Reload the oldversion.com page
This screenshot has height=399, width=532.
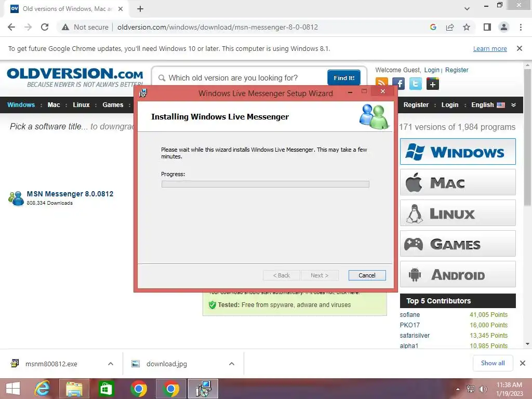(x=45, y=27)
